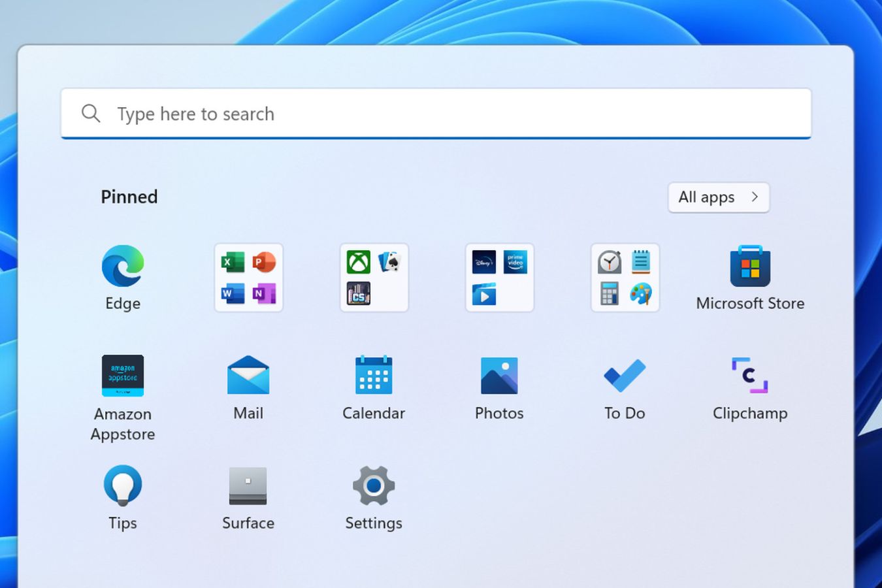Click the Disney+ icon in the media folder
The image size is (882, 588).
point(484,263)
